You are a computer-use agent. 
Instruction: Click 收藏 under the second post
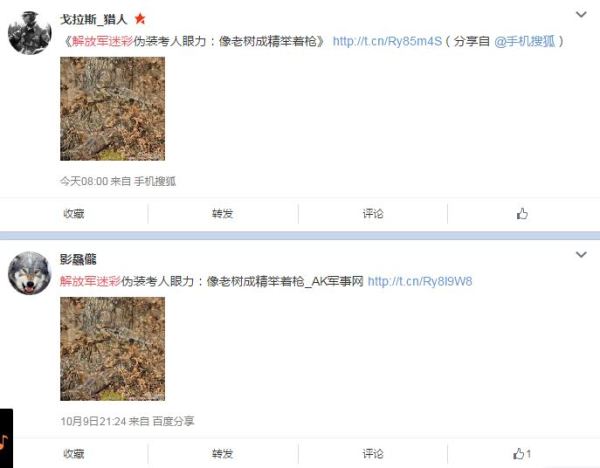coord(74,454)
